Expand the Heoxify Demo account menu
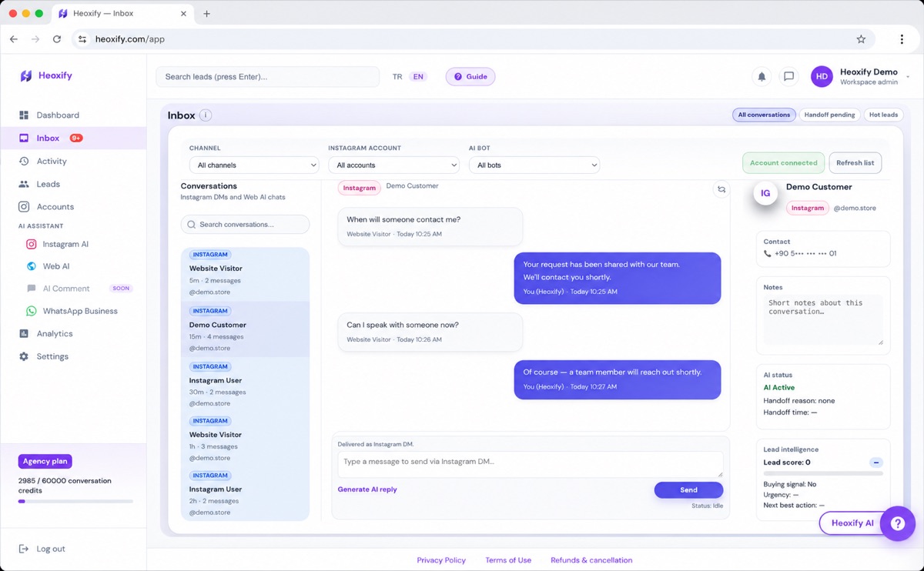Screen dimensions: 924x571 click(x=908, y=77)
